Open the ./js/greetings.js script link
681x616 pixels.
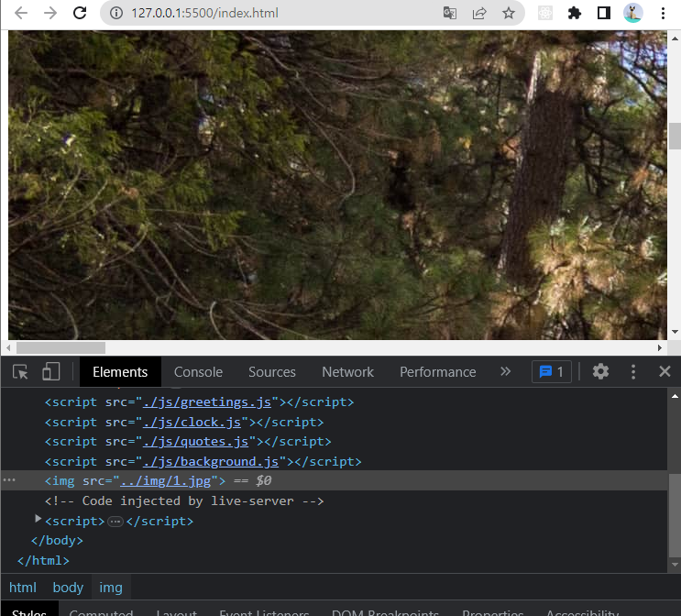click(207, 402)
